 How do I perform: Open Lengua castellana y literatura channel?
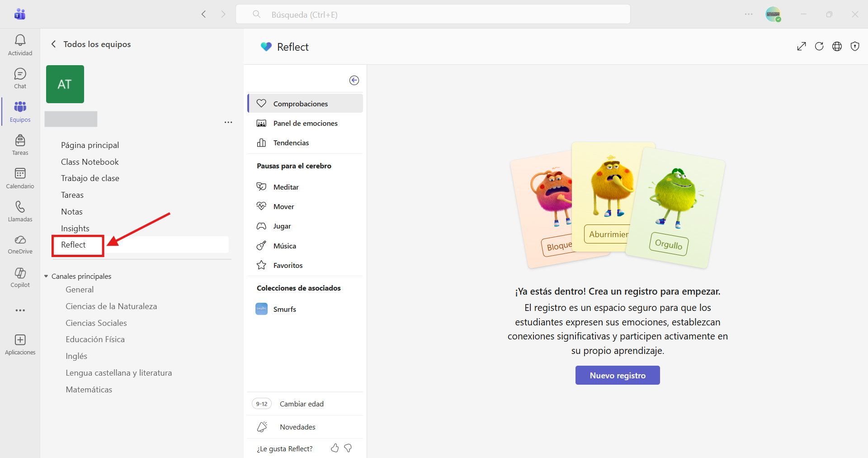click(x=119, y=373)
